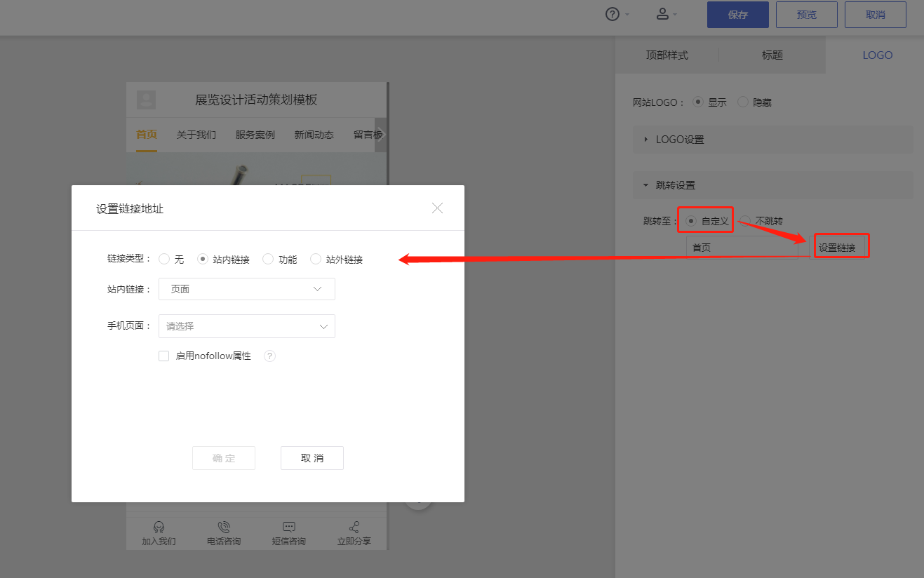The image size is (924, 578).
Task: Expand the LOGO设置 section
Action: [772, 139]
